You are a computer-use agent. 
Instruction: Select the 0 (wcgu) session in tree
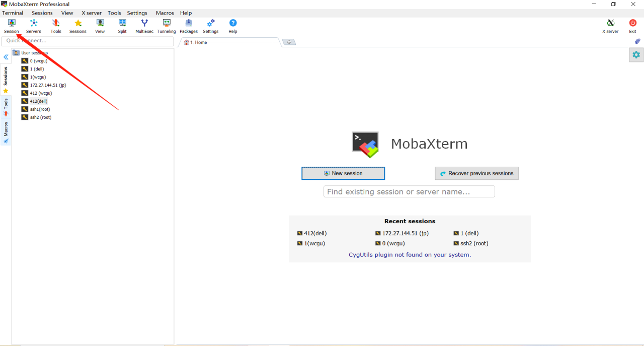point(34,61)
